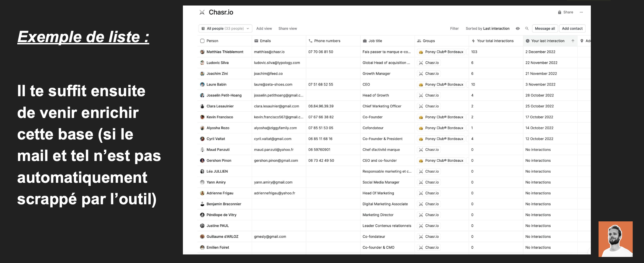This screenshot has height=263, width=644.
Task: Click Chasr.io group tag in Emilien Foiret row
Action: pyautogui.click(x=429, y=247)
